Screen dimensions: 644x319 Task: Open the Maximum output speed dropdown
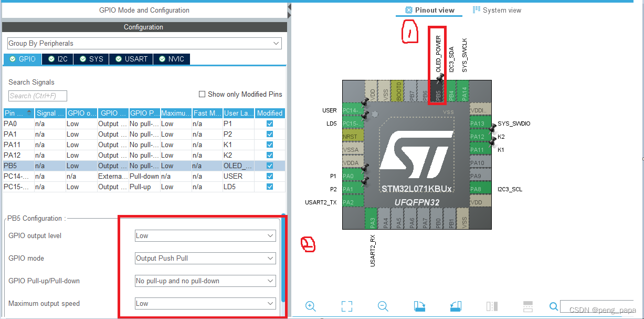[x=205, y=303]
